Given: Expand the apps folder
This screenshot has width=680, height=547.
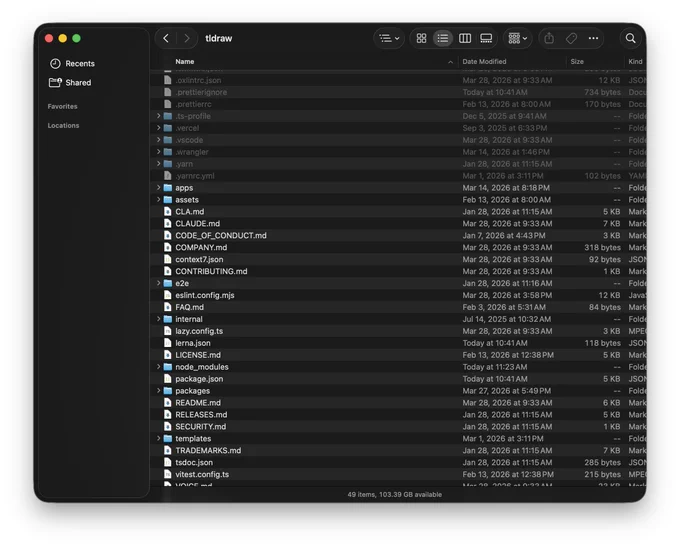Looking at the screenshot, I should 158,188.
